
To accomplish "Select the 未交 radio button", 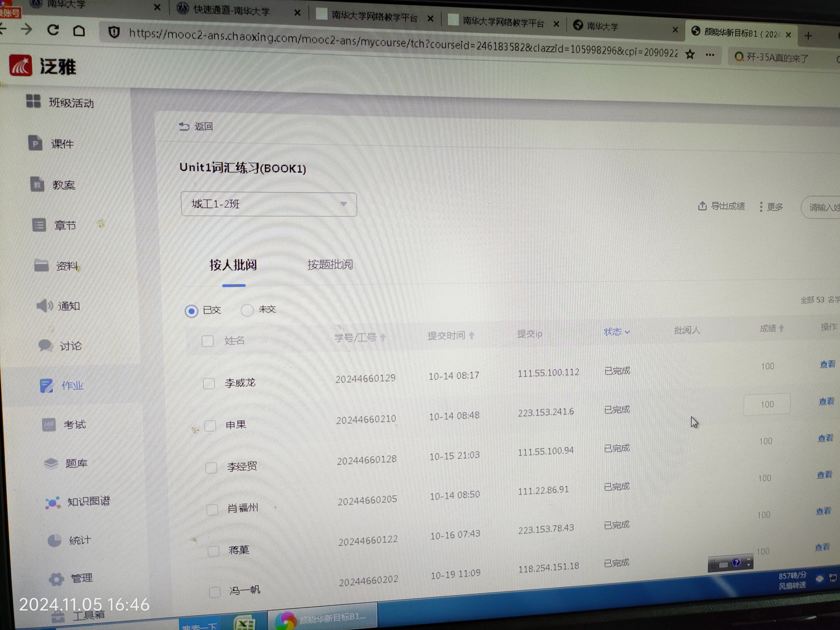I will (x=247, y=310).
